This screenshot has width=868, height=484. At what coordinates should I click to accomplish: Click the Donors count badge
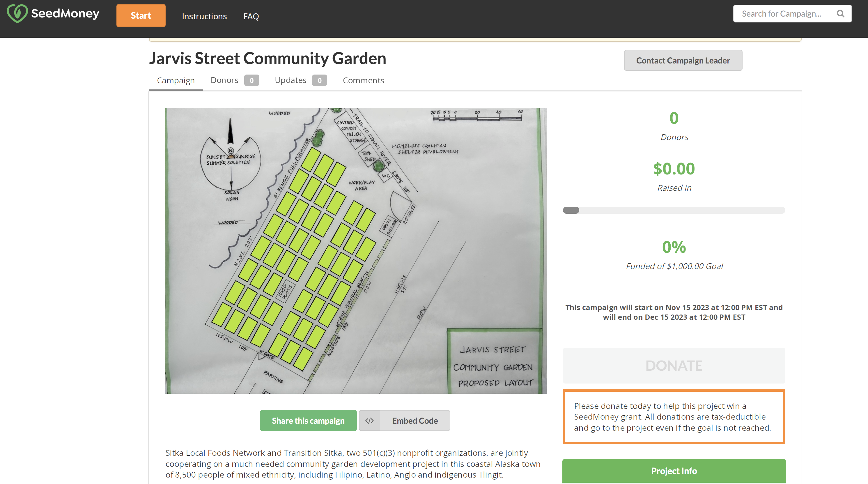[x=251, y=80]
